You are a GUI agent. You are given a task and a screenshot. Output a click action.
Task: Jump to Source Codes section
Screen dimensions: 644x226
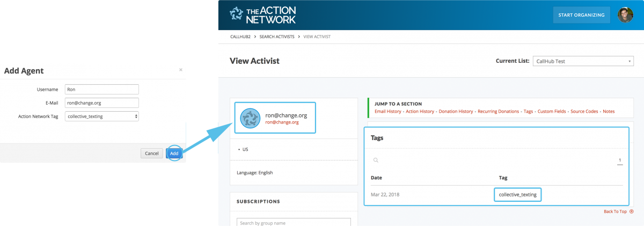584,111
